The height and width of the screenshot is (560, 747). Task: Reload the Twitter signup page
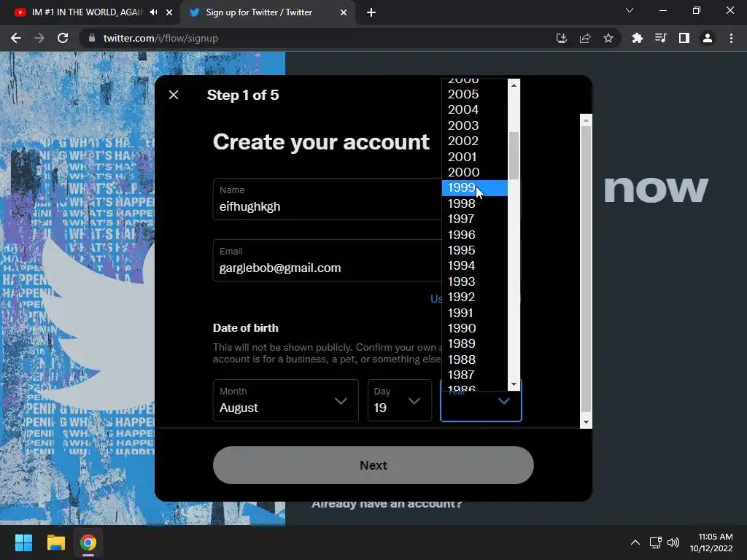coord(63,38)
